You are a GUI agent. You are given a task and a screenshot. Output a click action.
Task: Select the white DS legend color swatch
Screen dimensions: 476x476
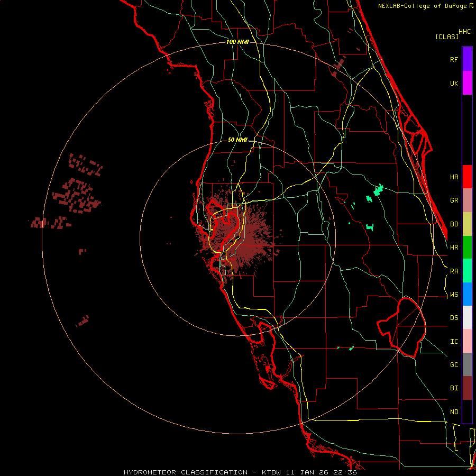point(467,317)
